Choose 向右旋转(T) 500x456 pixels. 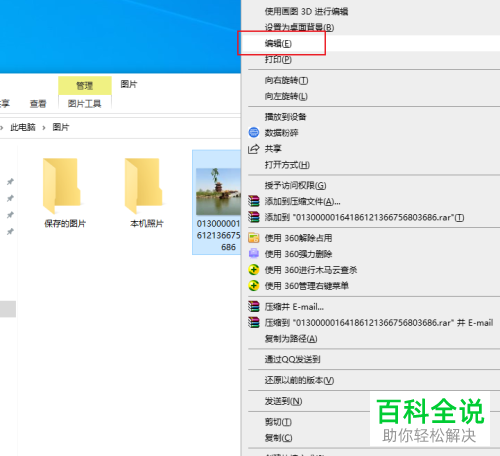pyautogui.click(x=286, y=80)
